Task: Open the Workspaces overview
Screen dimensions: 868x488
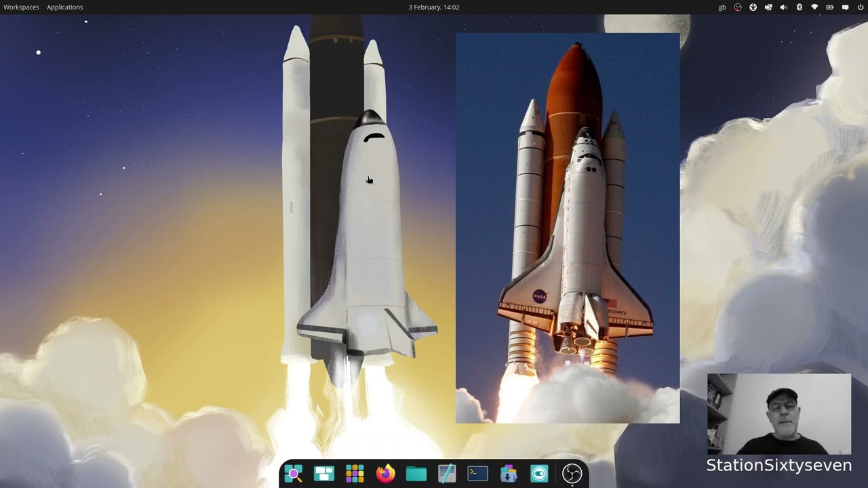Action: pos(21,7)
